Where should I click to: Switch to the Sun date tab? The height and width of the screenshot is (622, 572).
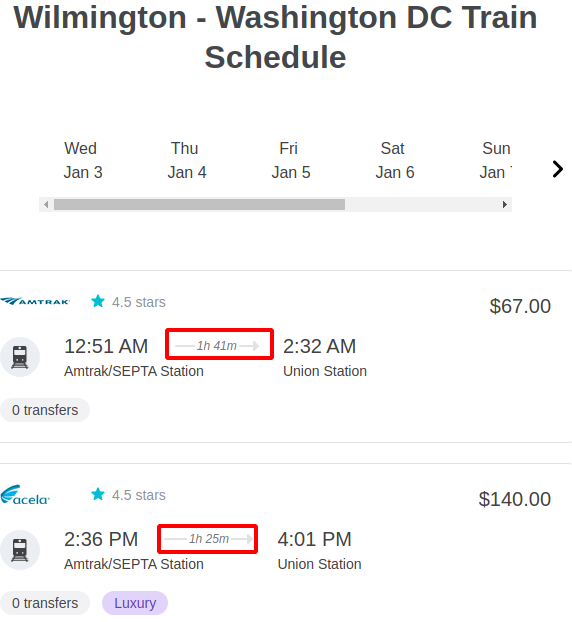(496, 160)
